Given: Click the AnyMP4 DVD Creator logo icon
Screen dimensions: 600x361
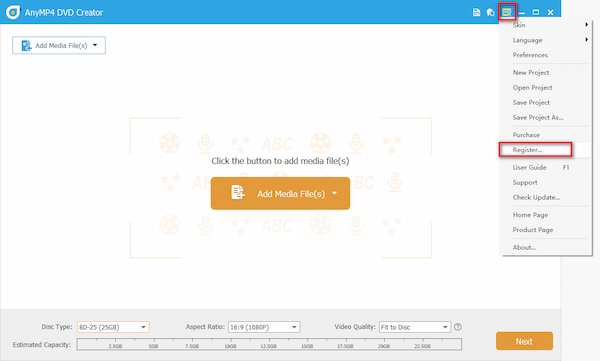Looking at the screenshot, I should coord(13,12).
